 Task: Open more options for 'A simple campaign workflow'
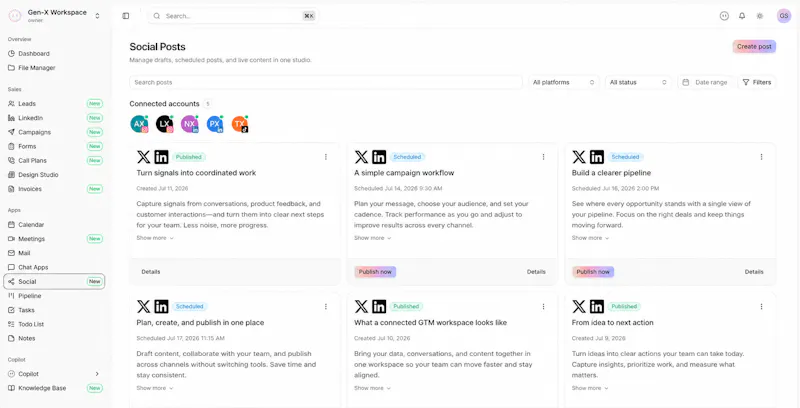tap(543, 157)
